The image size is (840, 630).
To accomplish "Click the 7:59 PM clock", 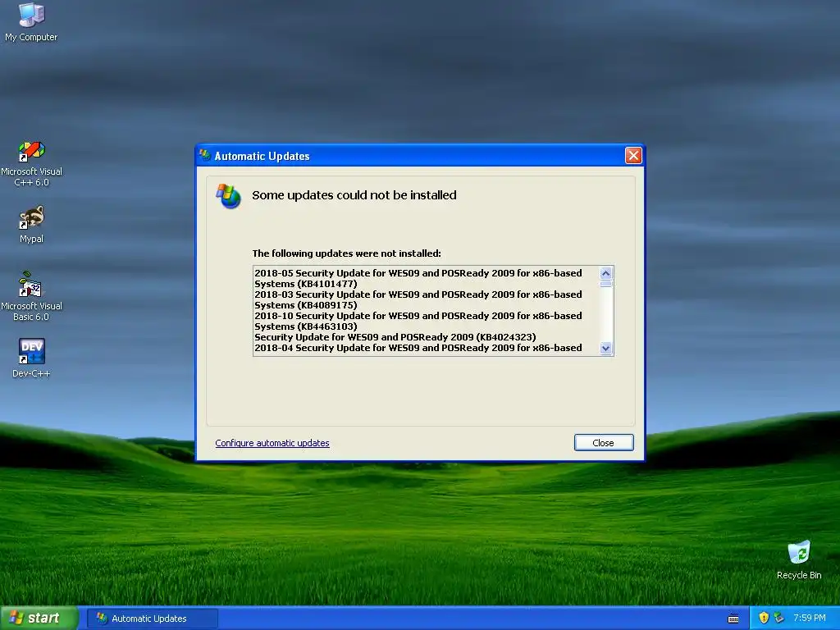I will tap(809, 618).
